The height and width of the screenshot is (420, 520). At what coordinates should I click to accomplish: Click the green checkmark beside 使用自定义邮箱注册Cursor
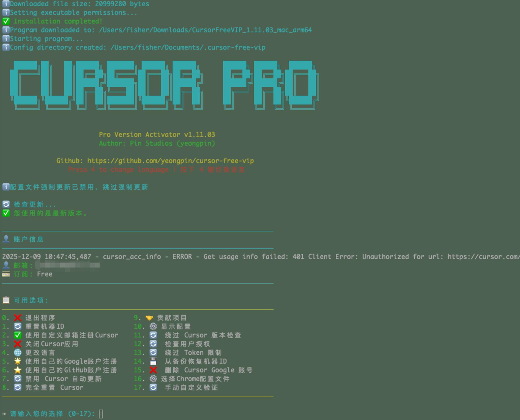click(x=18, y=335)
